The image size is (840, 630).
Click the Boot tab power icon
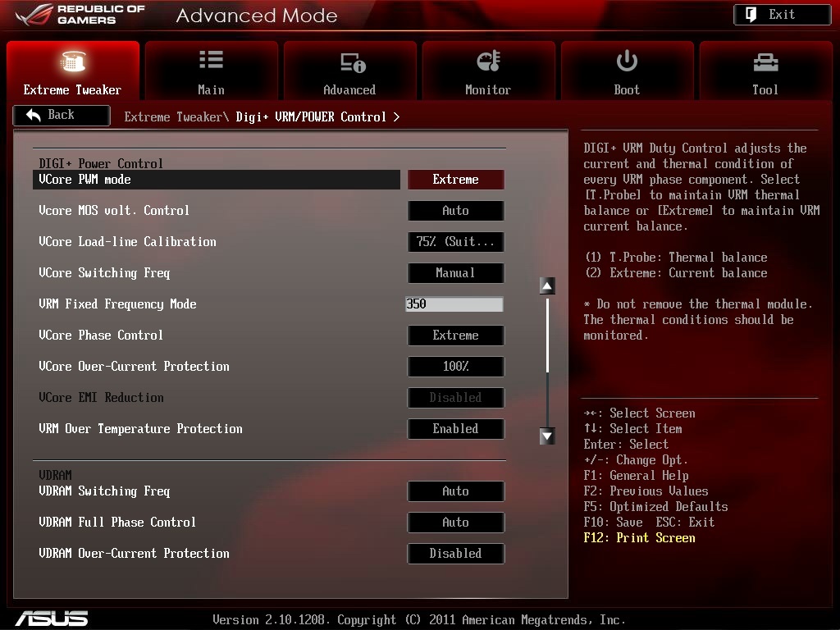[627, 61]
